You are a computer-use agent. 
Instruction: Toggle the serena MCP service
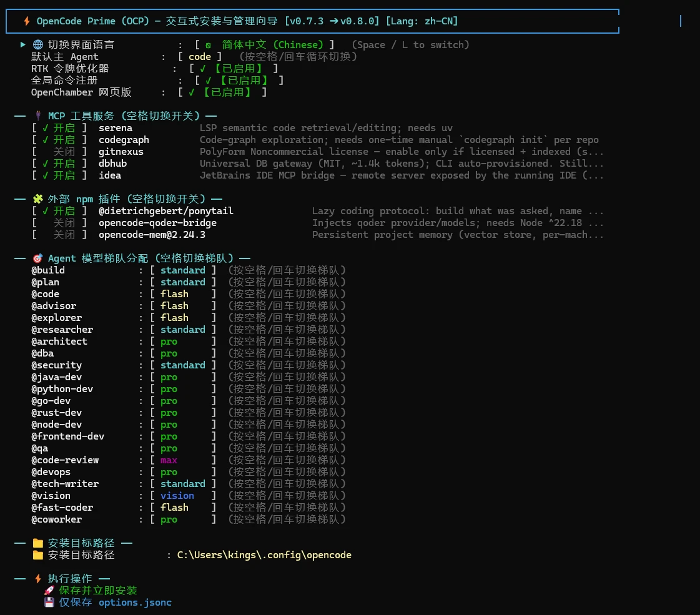pos(59,127)
